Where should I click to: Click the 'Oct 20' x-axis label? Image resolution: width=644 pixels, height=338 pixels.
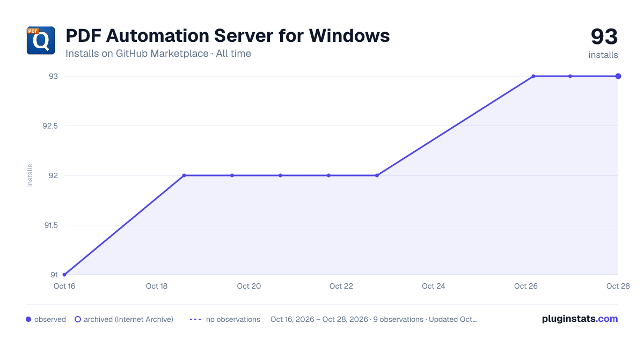[249, 286]
